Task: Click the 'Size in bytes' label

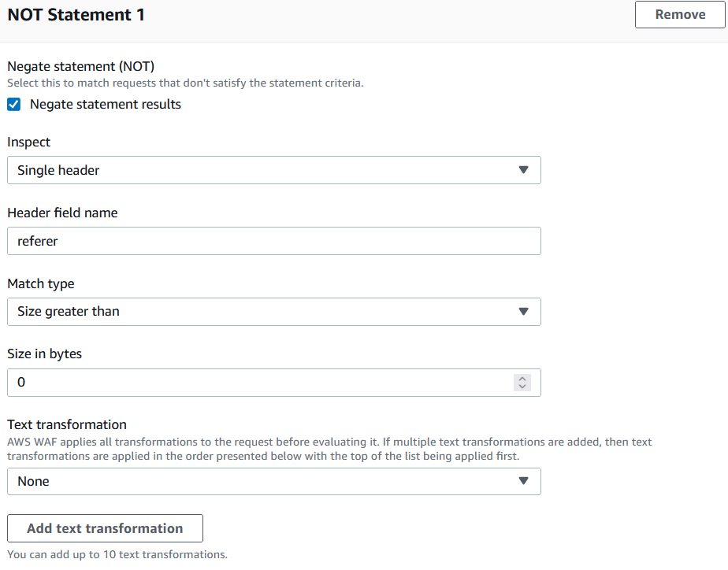Action: pos(45,354)
